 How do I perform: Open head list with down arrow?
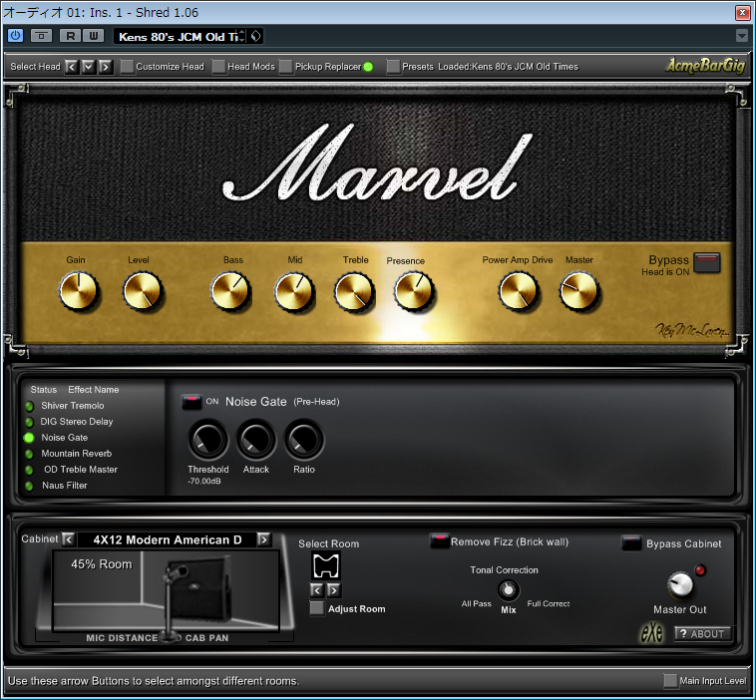[x=88, y=67]
